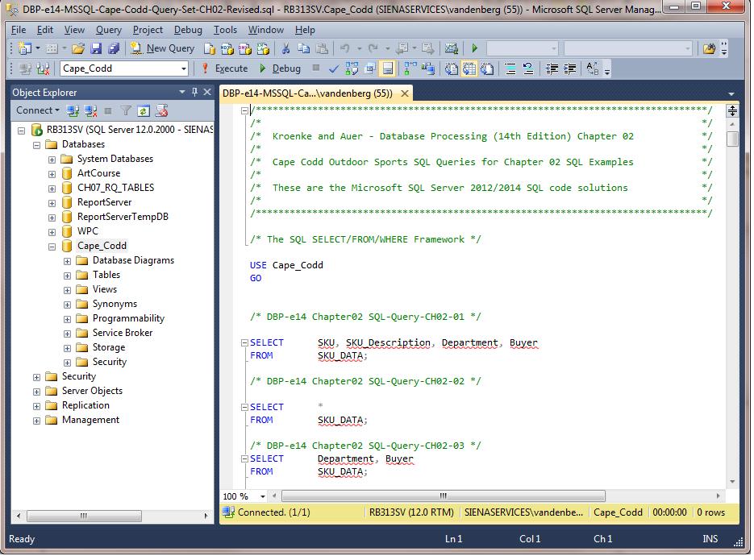Expand the Views folder

(x=67, y=291)
